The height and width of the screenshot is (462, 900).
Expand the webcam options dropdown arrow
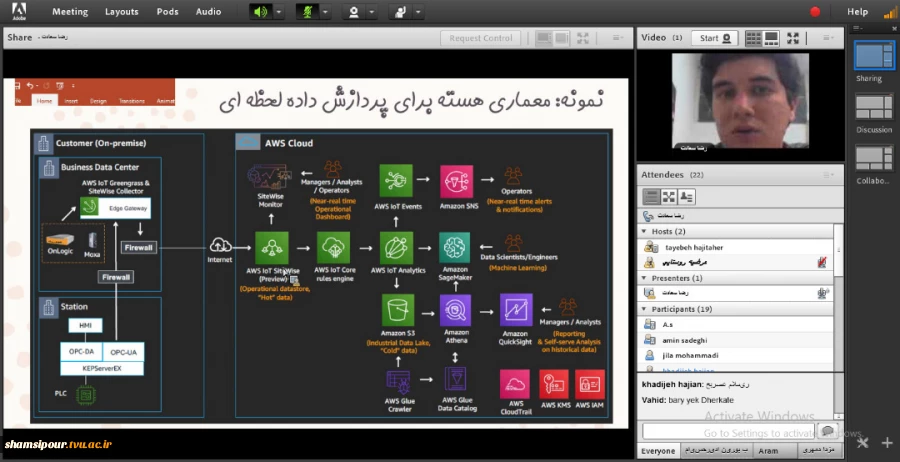point(371,11)
